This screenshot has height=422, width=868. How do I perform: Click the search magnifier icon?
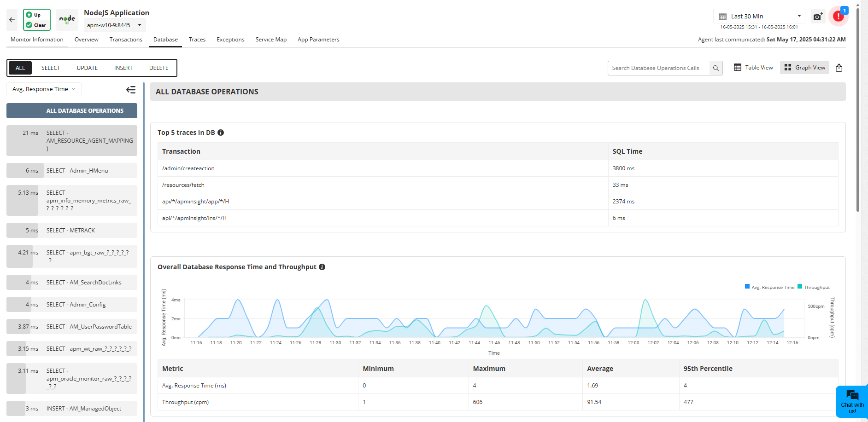click(716, 68)
